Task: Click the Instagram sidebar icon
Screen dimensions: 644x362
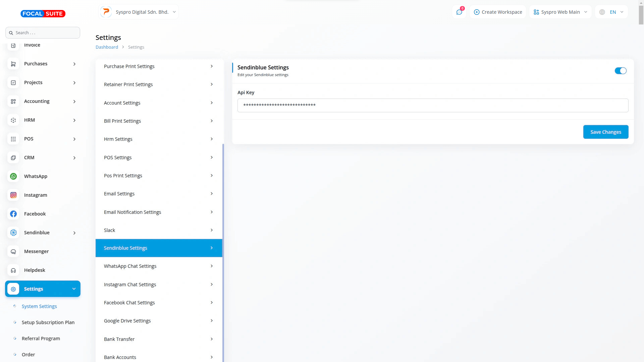Action: (x=13, y=195)
